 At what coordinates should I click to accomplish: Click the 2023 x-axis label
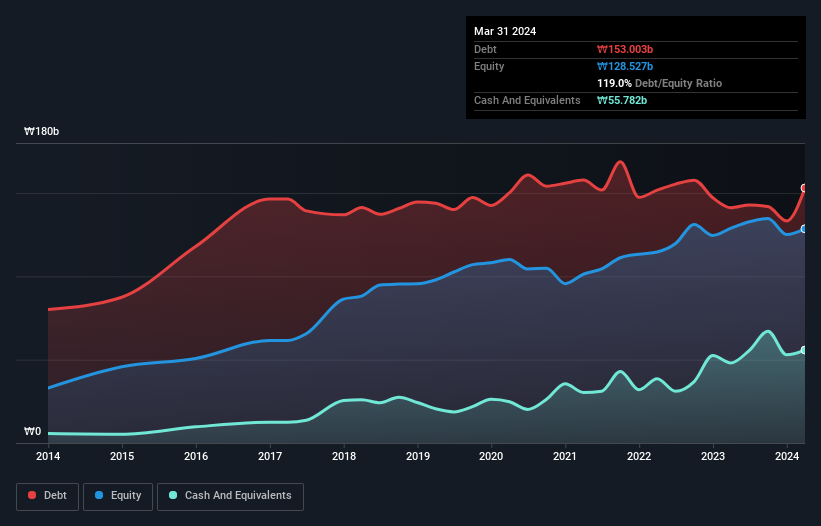(x=713, y=456)
